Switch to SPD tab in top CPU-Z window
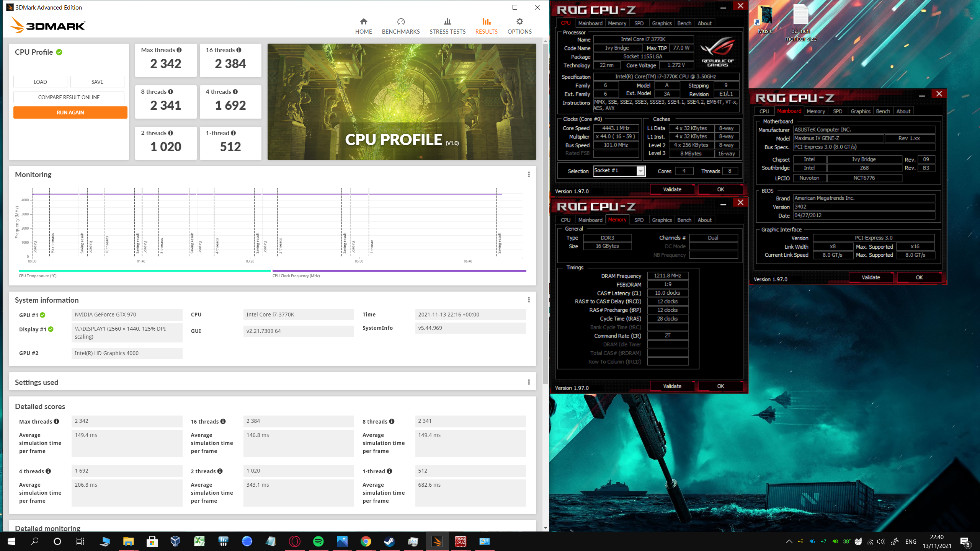 point(639,23)
